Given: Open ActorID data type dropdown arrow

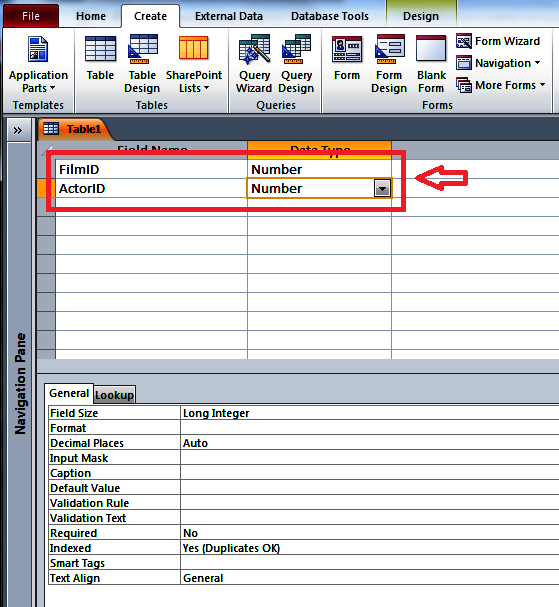Looking at the screenshot, I should [x=382, y=189].
